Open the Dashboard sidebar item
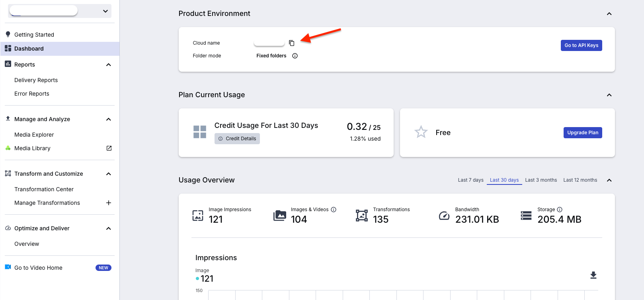This screenshot has width=644, height=300. (x=60, y=49)
